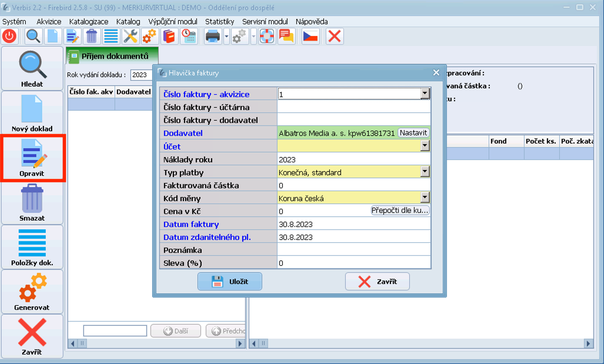Click left list scrollbar left arrow
Screen dimensions: 604x364
click(73, 343)
